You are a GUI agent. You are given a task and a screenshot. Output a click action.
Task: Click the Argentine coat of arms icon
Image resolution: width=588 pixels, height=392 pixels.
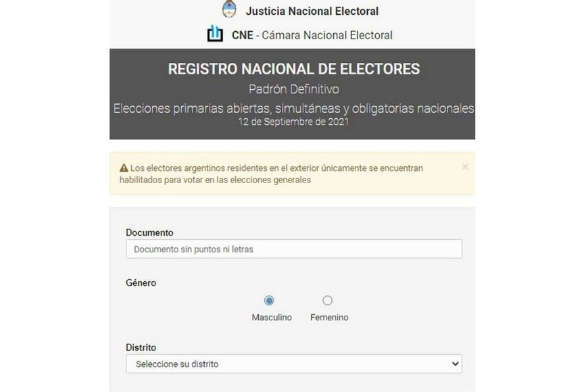230,10
